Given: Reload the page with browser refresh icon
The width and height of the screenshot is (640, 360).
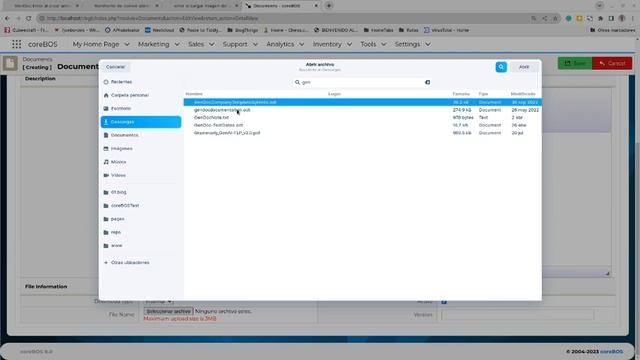Looking at the screenshot, I should tap(29, 18).
